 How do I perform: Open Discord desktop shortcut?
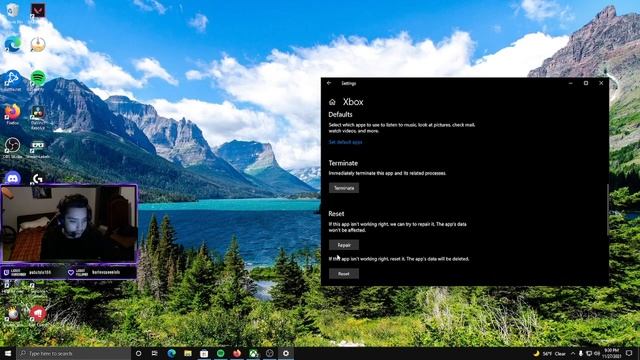click(12, 178)
